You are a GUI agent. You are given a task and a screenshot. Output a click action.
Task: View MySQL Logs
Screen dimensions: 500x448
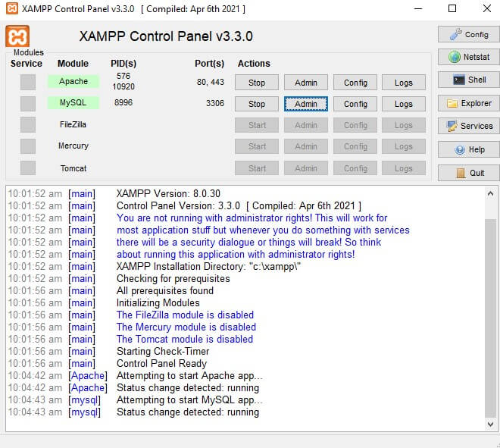[x=404, y=104]
